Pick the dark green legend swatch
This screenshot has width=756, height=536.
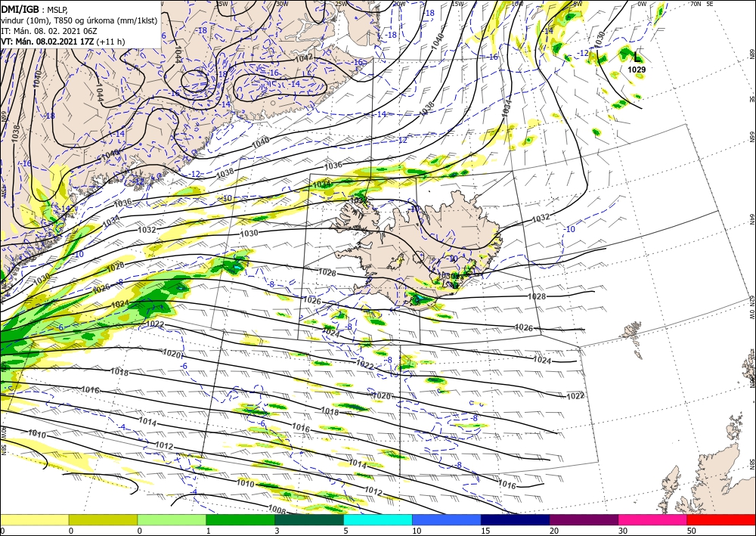point(309,519)
